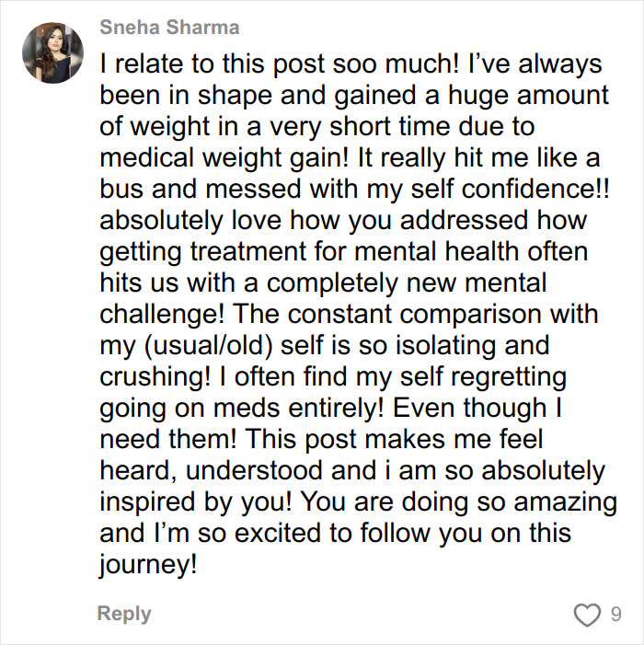Click the like count number 9
The width and height of the screenshot is (644, 645).
(615, 614)
